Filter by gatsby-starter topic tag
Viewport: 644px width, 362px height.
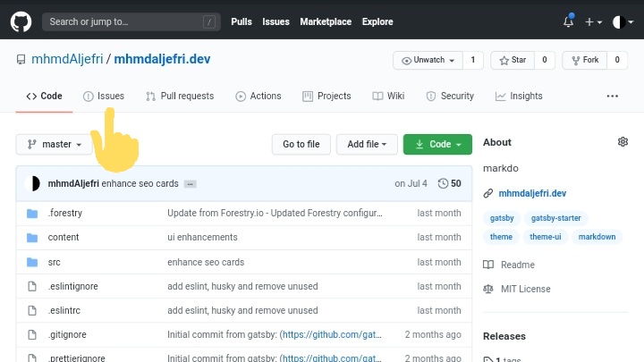pyautogui.click(x=555, y=218)
